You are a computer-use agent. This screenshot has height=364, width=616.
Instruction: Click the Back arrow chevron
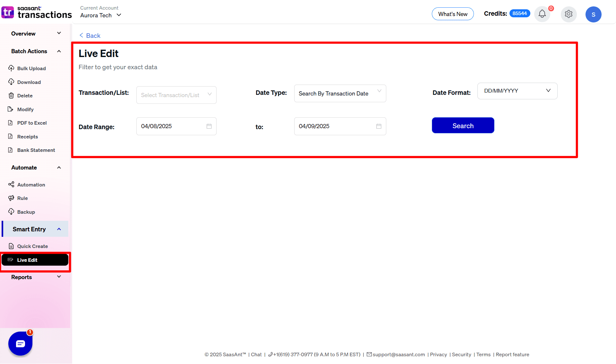click(81, 35)
